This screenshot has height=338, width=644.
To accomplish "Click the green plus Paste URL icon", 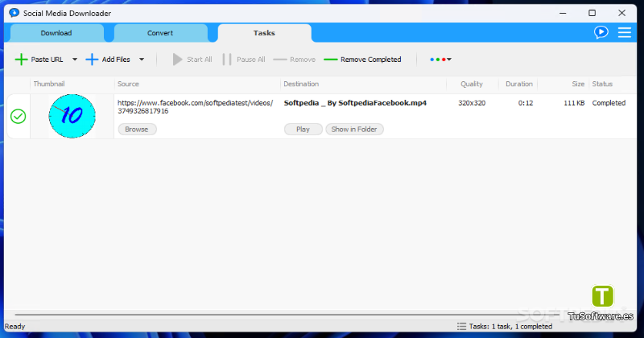I will tap(21, 60).
